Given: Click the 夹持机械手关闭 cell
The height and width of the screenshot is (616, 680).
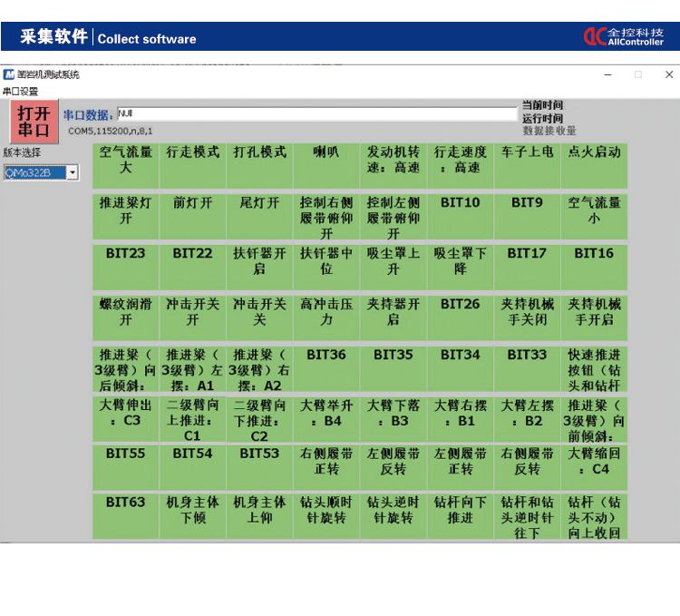Looking at the screenshot, I should coord(527,318).
